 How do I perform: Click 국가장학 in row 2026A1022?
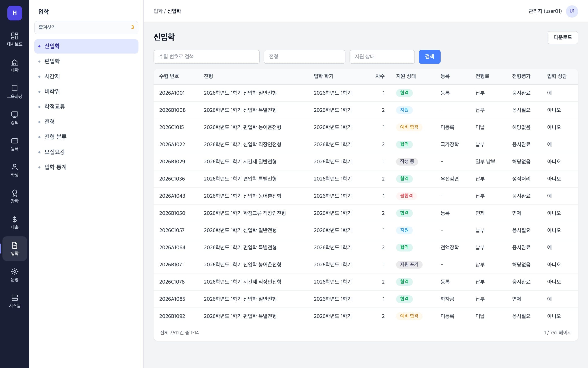[450, 144]
